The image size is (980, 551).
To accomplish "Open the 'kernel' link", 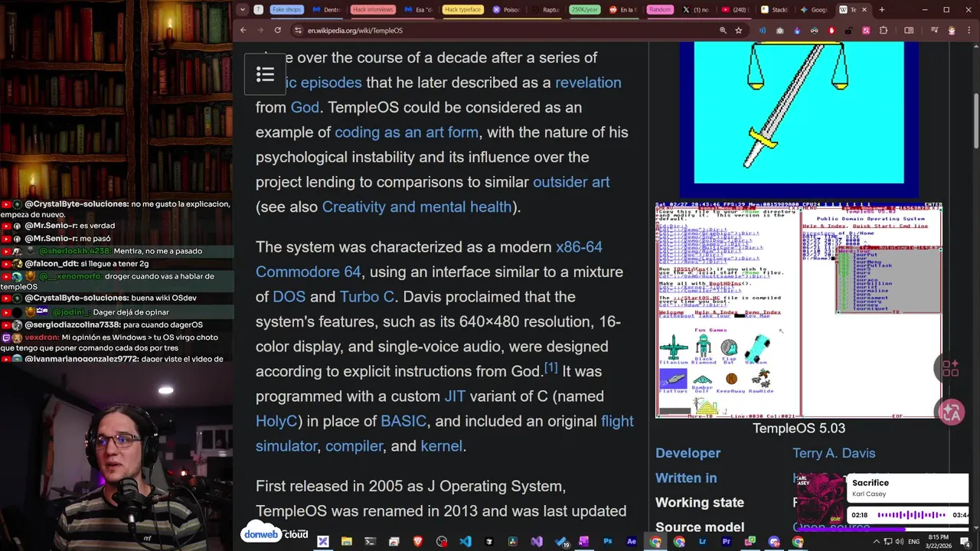I will point(441,445).
